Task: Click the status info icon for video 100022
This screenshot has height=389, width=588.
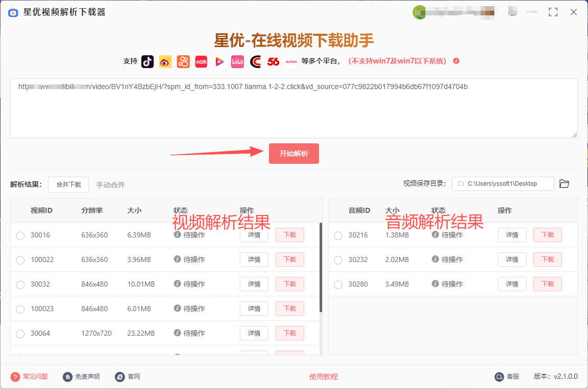Action: pos(177,259)
